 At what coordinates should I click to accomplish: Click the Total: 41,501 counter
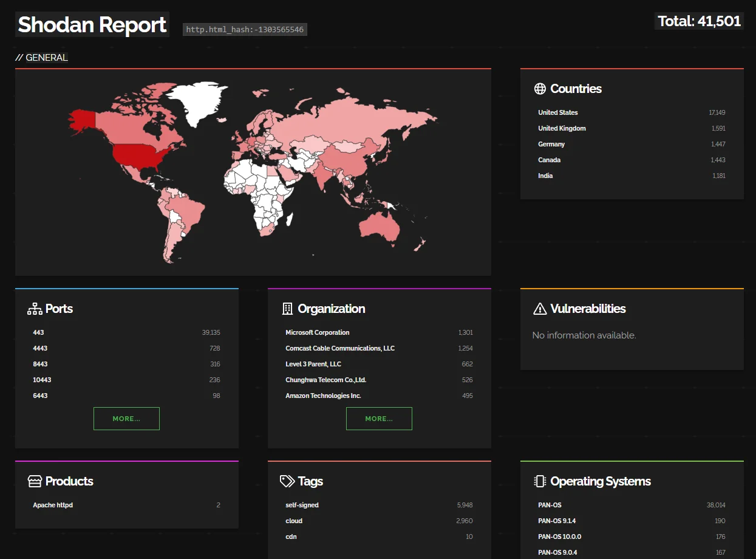point(699,21)
